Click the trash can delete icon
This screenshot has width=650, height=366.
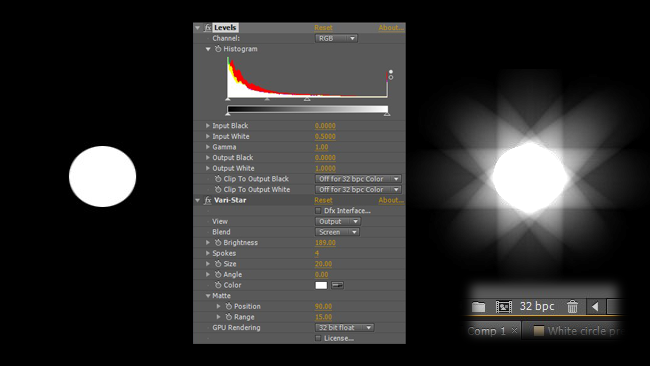click(x=572, y=307)
